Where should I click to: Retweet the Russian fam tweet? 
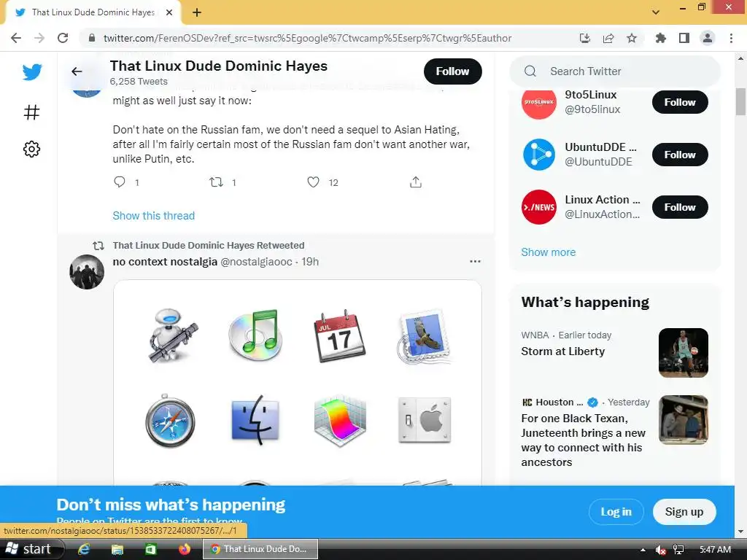216,182
